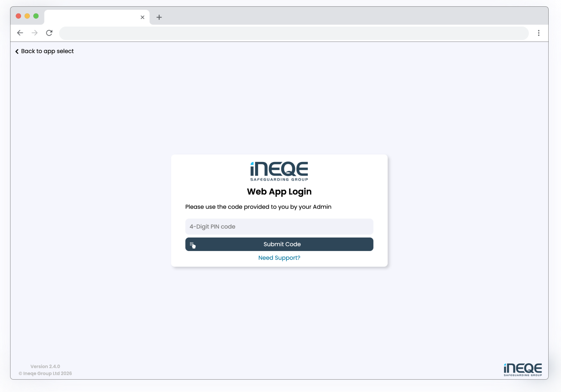561x392 pixels.
Task: Click the INEQE logo above Web App Login
Action: tap(279, 171)
